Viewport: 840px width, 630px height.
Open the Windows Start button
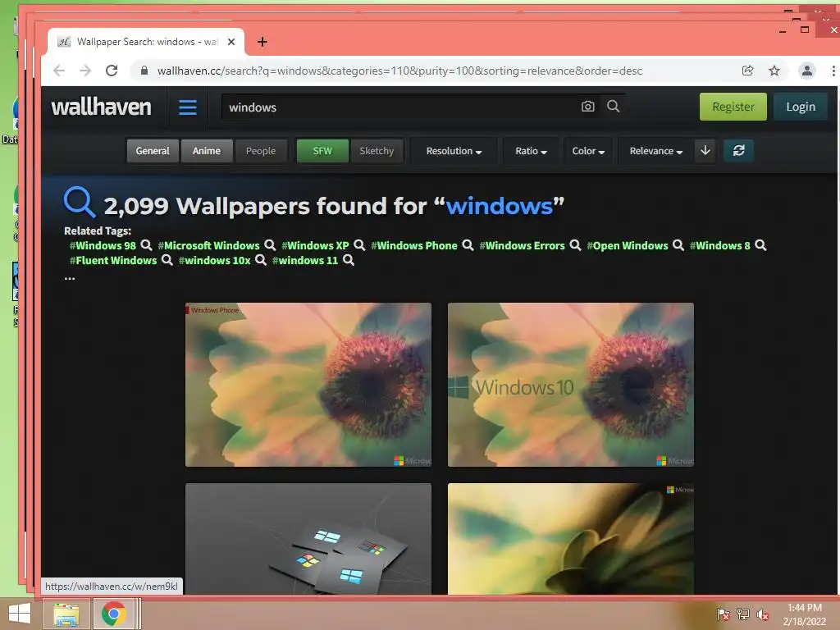click(20, 614)
